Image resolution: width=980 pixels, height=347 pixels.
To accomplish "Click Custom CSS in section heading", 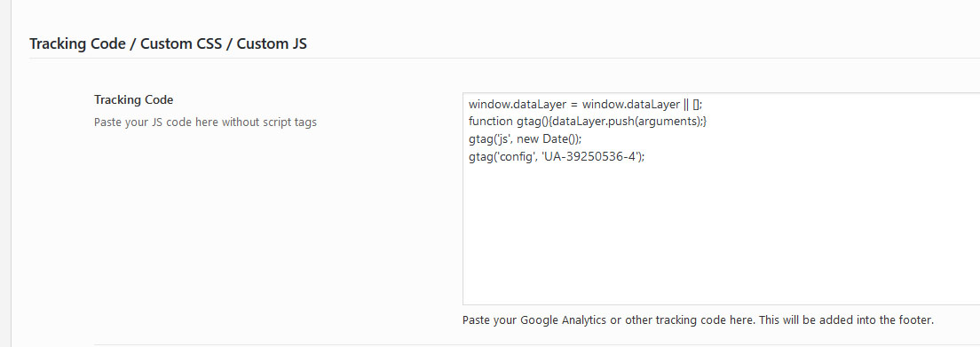I will click(181, 43).
